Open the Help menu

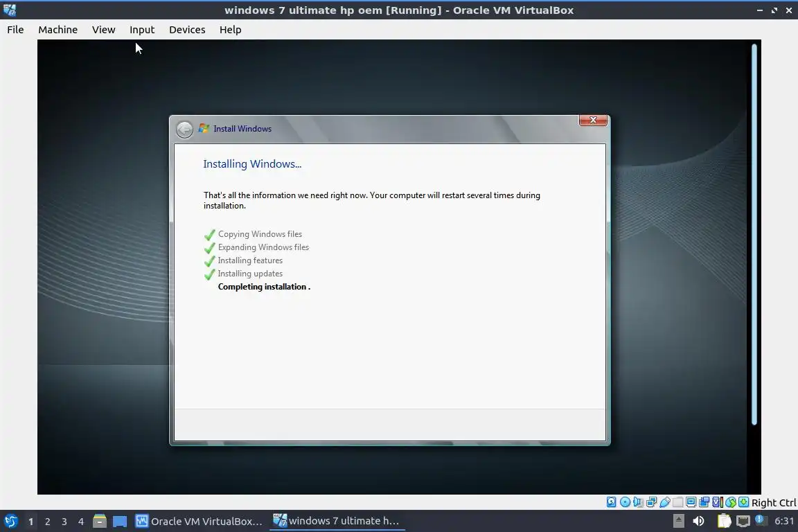point(231,30)
